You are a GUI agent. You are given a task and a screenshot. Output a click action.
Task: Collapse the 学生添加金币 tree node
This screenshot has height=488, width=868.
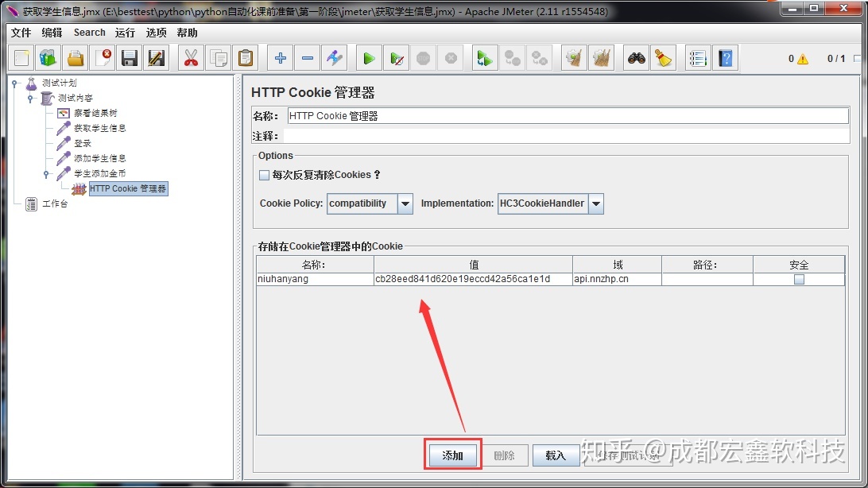point(46,174)
